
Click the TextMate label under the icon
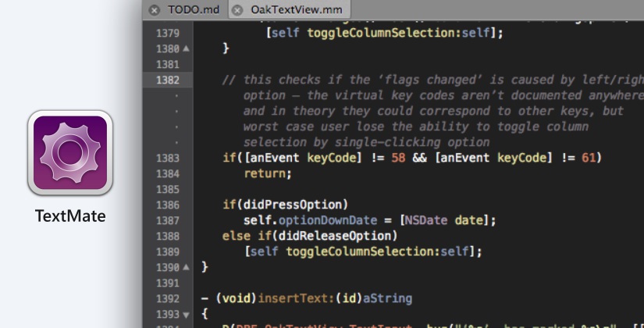(x=70, y=216)
